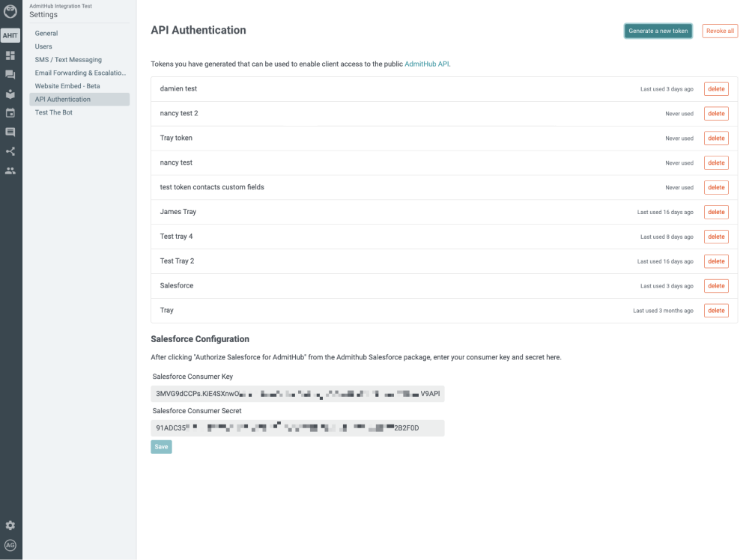Open the share/integrations icon

pyautogui.click(x=10, y=150)
